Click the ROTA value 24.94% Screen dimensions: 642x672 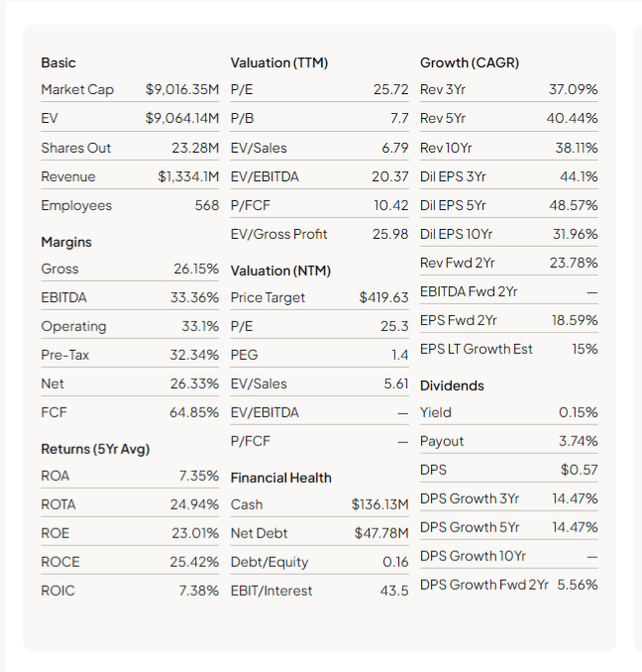pos(194,504)
